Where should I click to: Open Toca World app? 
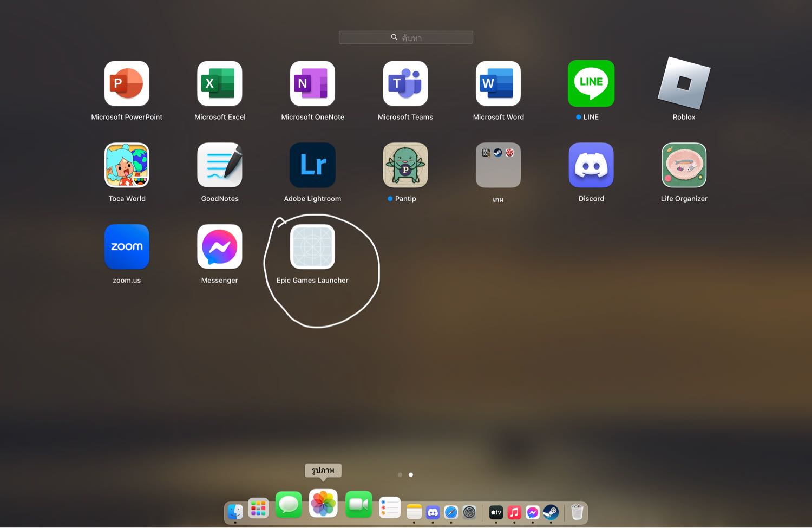pyautogui.click(x=127, y=165)
